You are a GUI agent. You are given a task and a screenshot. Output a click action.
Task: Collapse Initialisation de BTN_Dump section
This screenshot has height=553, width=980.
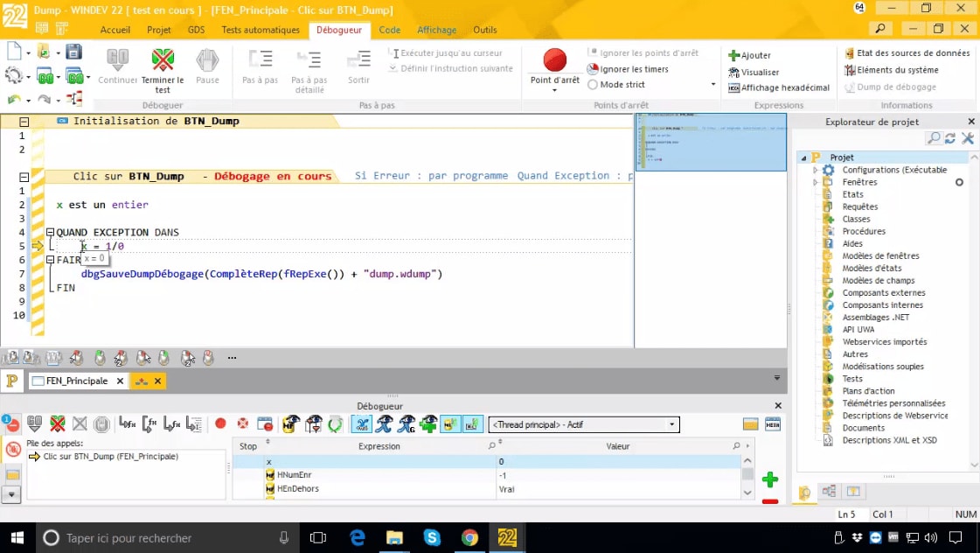click(24, 122)
